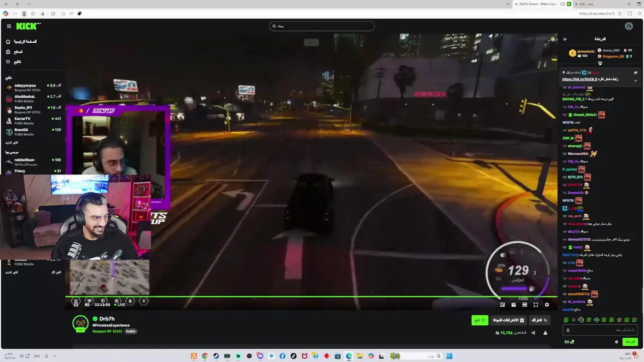
Task: Click the gifted subscriptions button
Action: (x=509, y=320)
